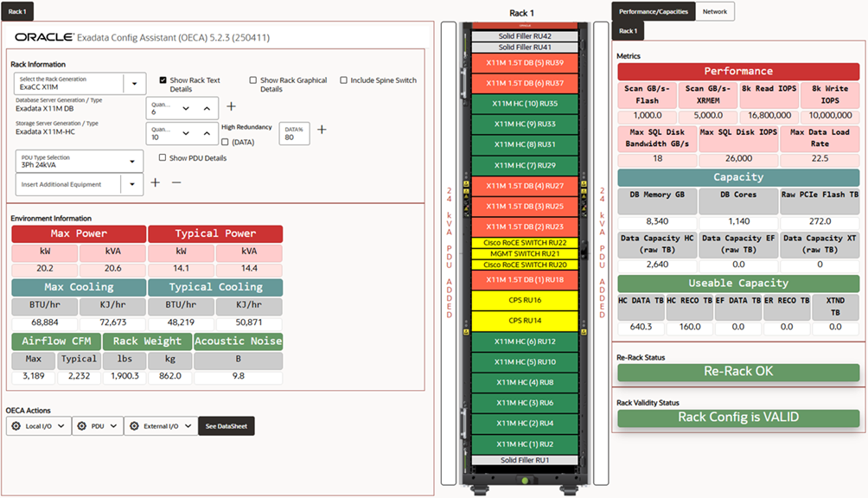Select Cisco RoCE SWITCH RU20 in rack
This screenshot has width=868, height=498.
pyautogui.click(x=525, y=265)
